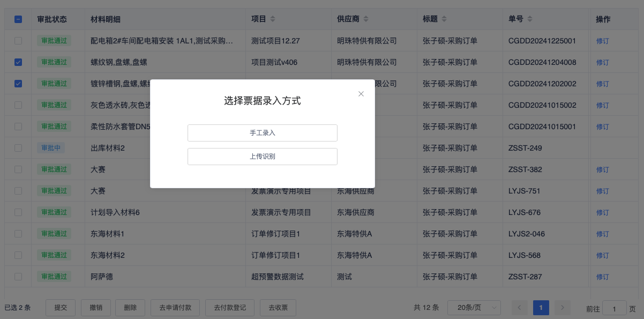Image resolution: width=644 pixels, height=319 pixels.
Task: Sort by the 单号 column arrows
Action: point(530,19)
